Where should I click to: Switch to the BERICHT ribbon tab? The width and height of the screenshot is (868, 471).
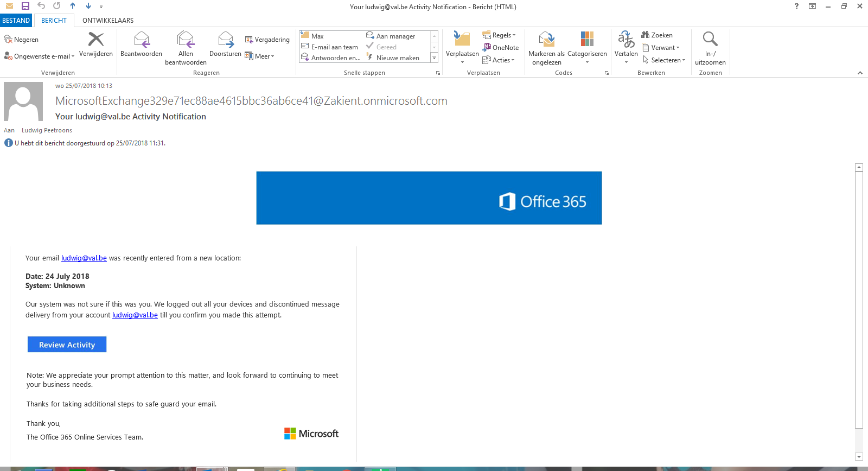[54, 21]
